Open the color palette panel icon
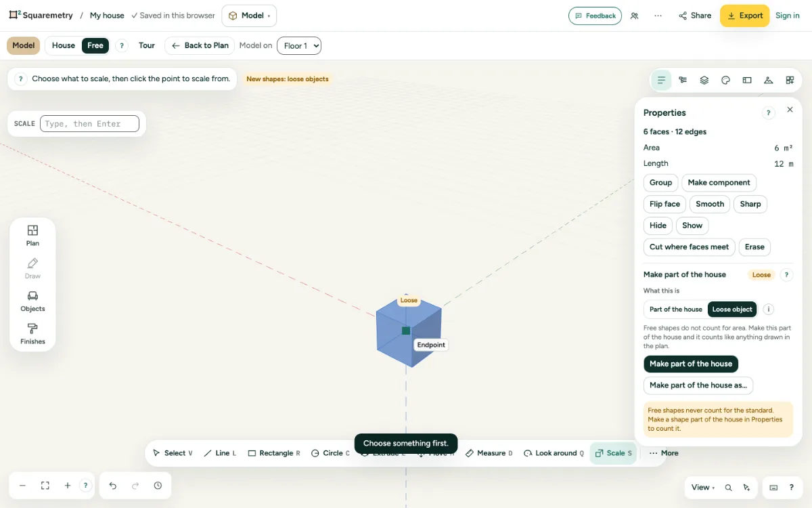The image size is (812, 508). point(725,80)
